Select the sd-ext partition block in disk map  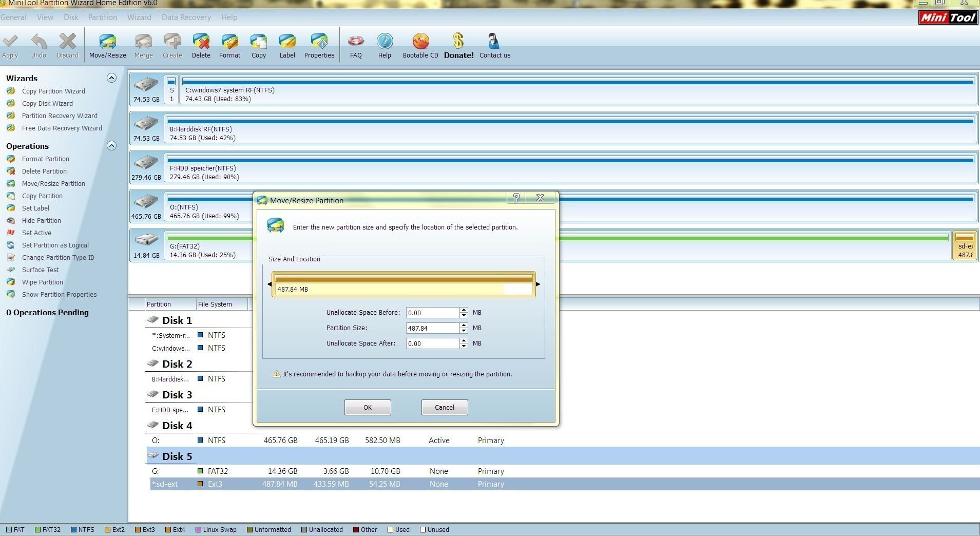click(x=965, y=245)
